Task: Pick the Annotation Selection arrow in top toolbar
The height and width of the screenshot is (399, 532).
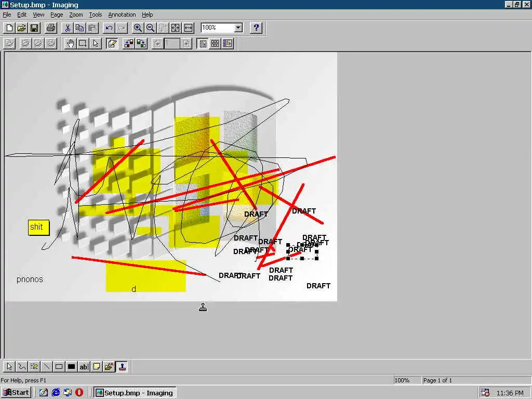Action: 96,44
